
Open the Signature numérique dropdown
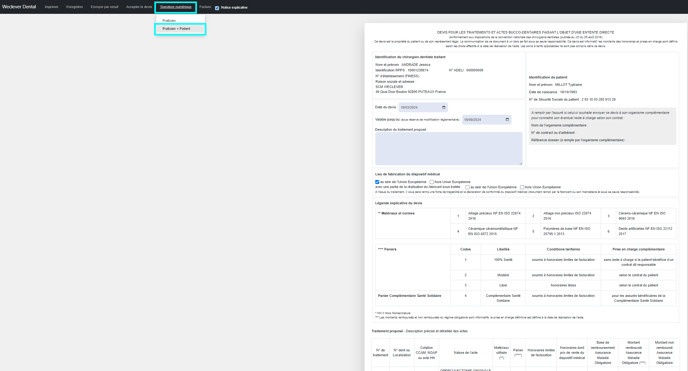[x=176, y=7]
